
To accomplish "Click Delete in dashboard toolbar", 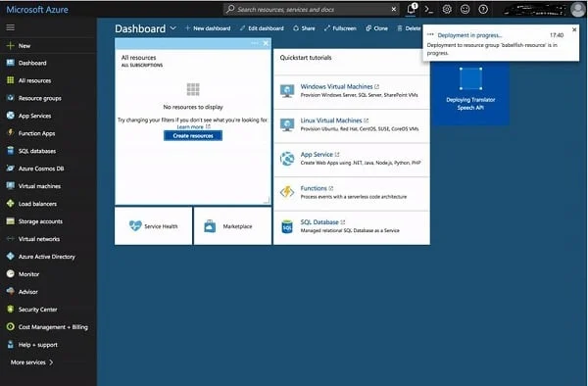I will (409, 28).
